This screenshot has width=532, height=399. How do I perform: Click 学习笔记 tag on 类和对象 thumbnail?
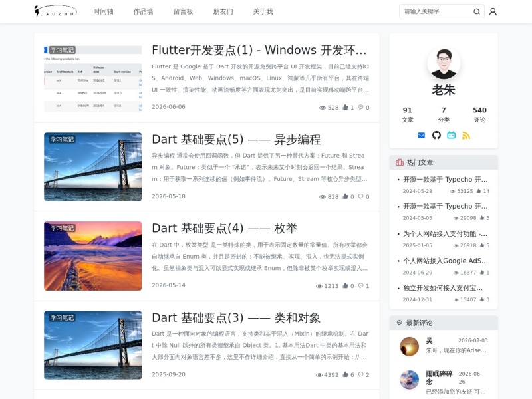coord(62,318)
